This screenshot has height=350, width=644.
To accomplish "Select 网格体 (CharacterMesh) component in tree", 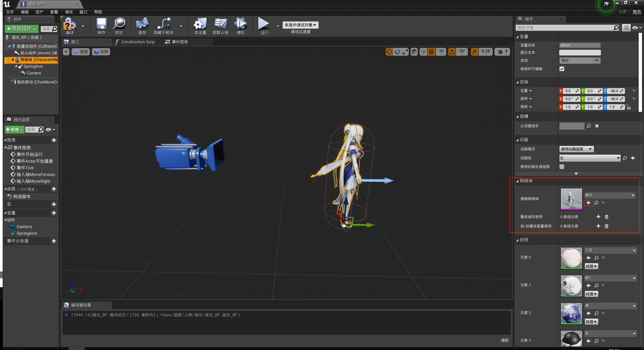I will 32,60.
